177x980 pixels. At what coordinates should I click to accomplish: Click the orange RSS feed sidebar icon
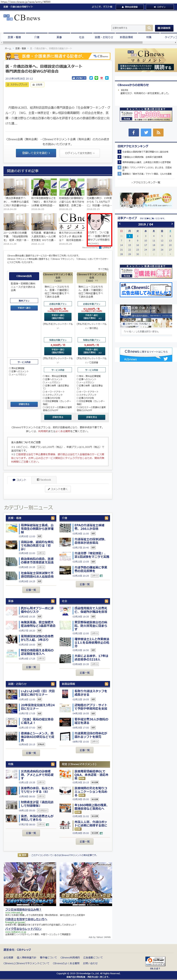158,132
